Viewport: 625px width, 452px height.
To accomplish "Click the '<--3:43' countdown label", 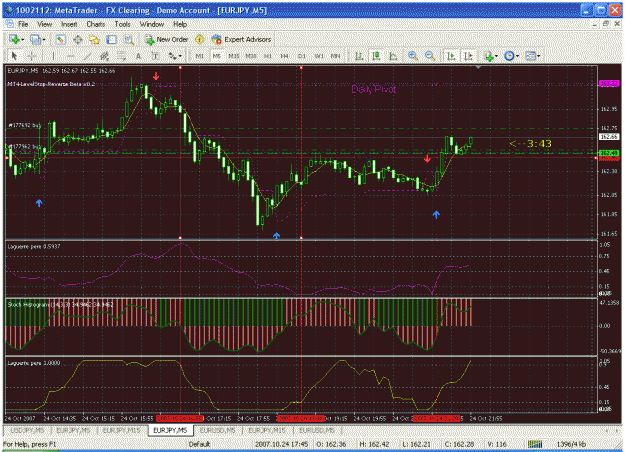I will (x=531, y=143).
